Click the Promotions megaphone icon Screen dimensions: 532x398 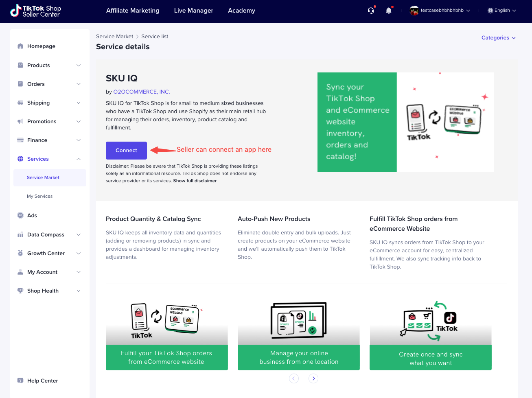click(x=20, y=121)
